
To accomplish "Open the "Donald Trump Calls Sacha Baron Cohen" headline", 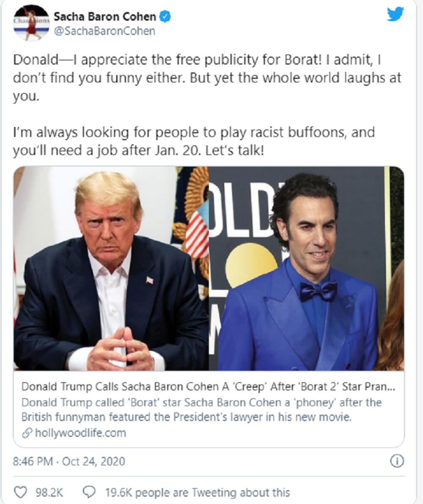I will point(207,388).
